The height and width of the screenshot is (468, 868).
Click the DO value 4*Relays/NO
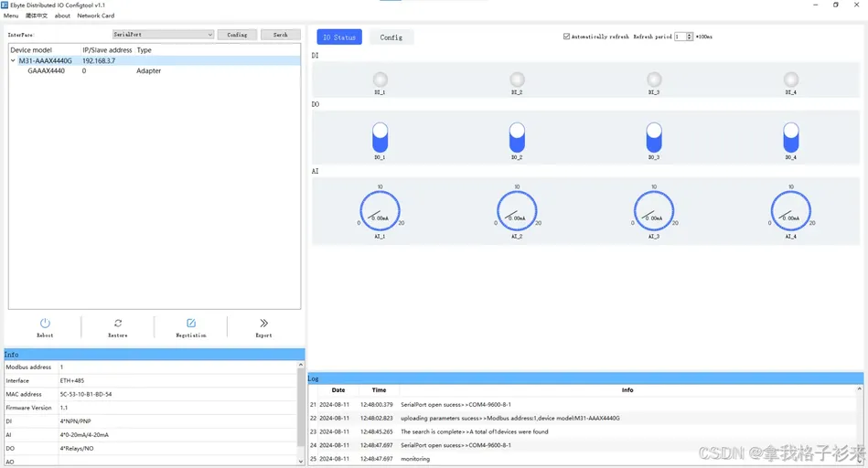tap(77, 448)
